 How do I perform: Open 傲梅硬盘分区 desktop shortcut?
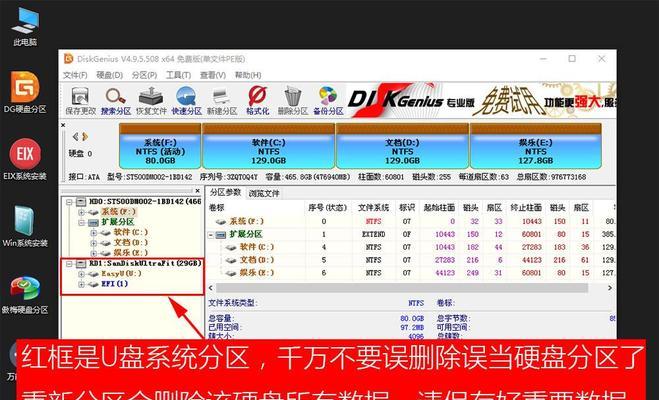click(25, 294)
